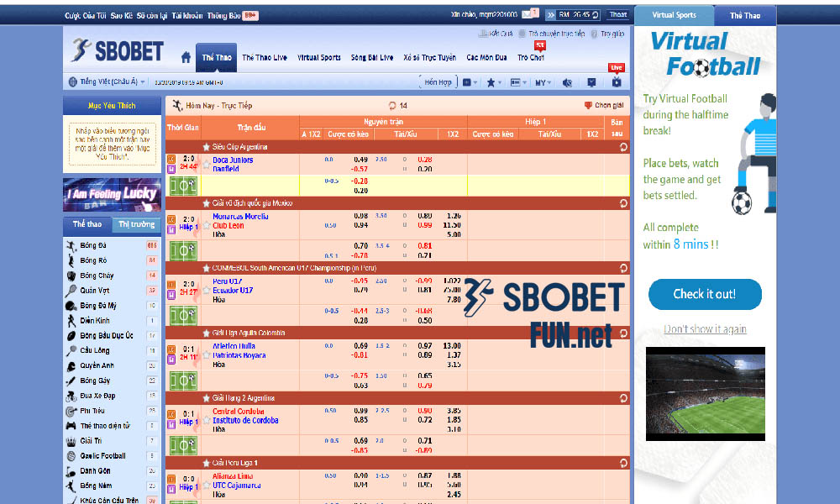Open the stadium video thumbnail

[705, 394]
